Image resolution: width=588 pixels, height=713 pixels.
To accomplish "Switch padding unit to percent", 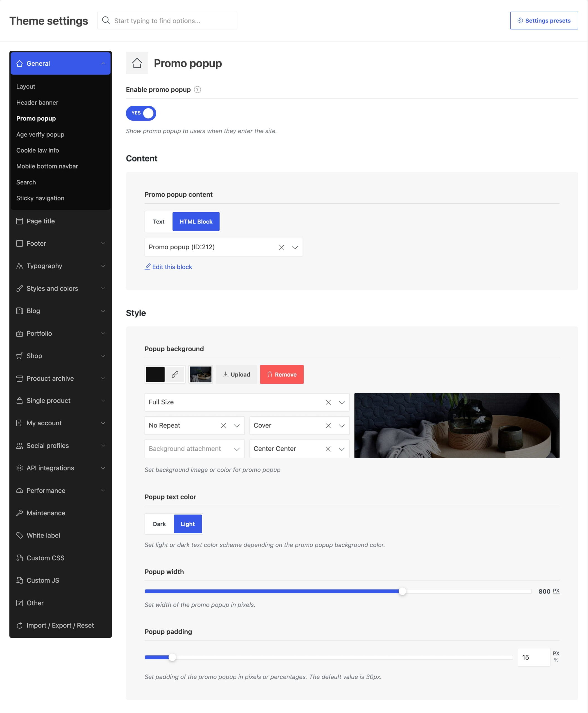I will tap(556, 660).
